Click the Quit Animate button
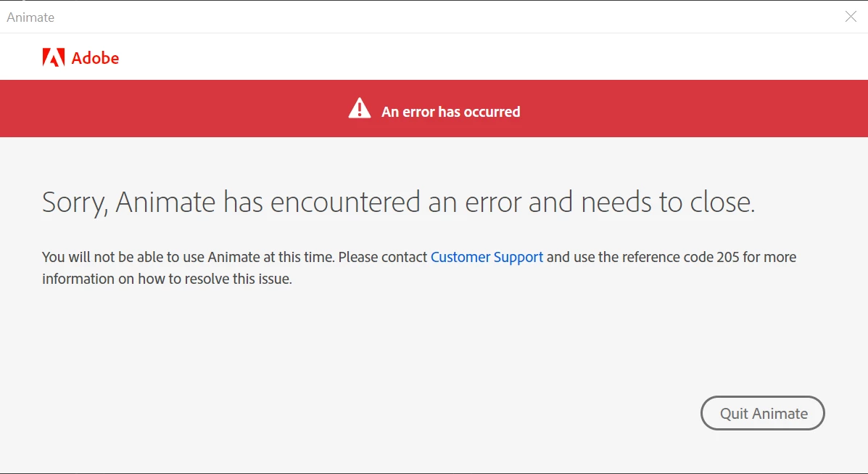This screenshot has height=474, width=868. 762,413
